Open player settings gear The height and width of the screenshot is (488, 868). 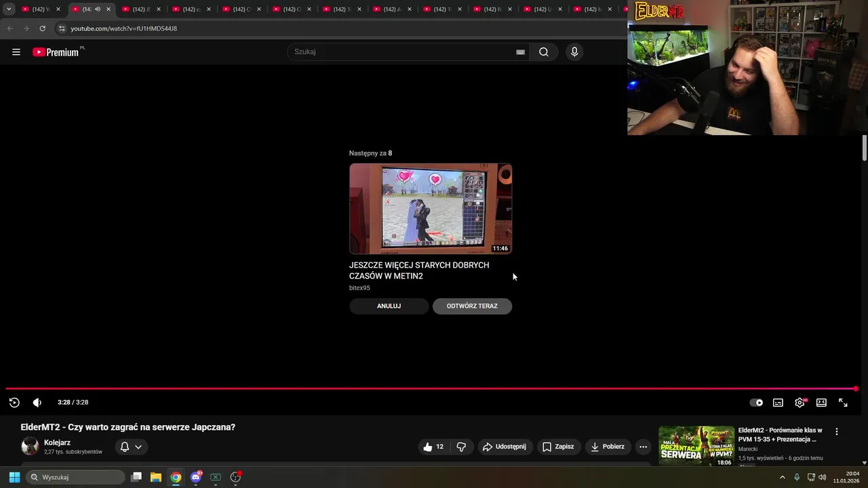pyautogui.click(x=800, y=403)
